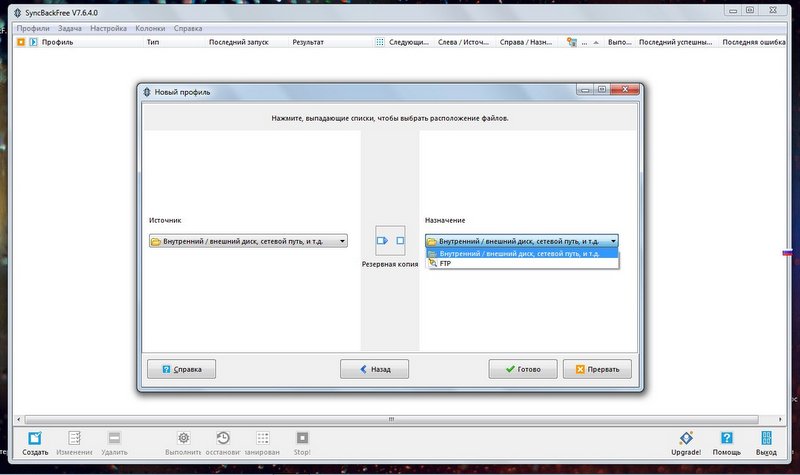Image resolution: width=800 pixels, height=475 pixels.
Task: Click the Назначение label
Action: coord(445,220)
